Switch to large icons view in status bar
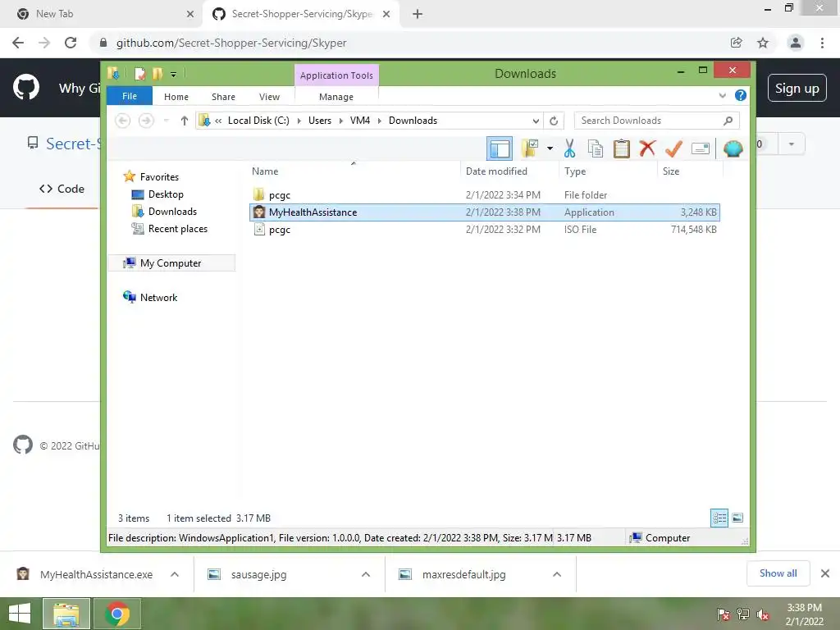Image resolution: width=840 pixels, height=630 pixels. click(737, 518)
